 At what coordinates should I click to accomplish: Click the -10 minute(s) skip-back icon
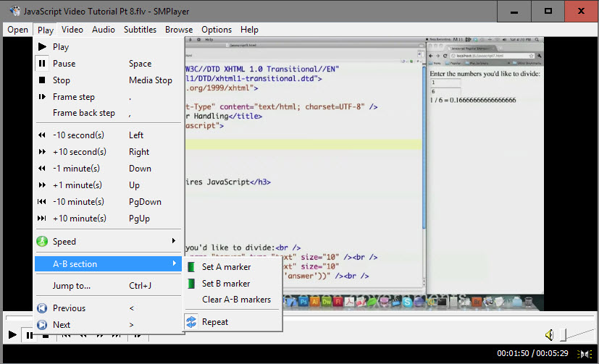click(42, 201)
